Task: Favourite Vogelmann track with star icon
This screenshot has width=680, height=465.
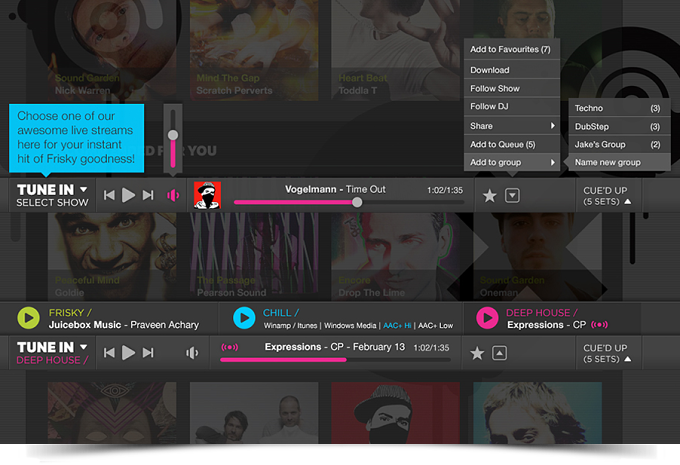Action: coord(490,196)
